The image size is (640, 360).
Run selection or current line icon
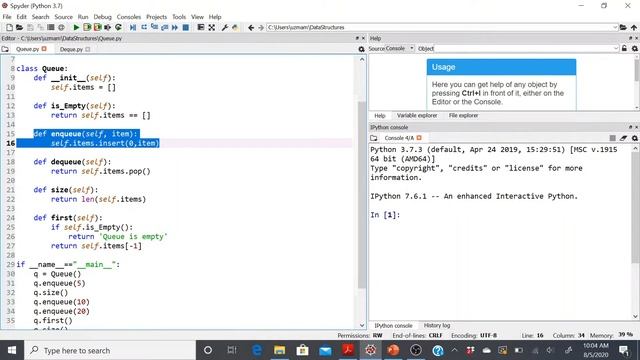pyautogui.click(x=108, y=27)
